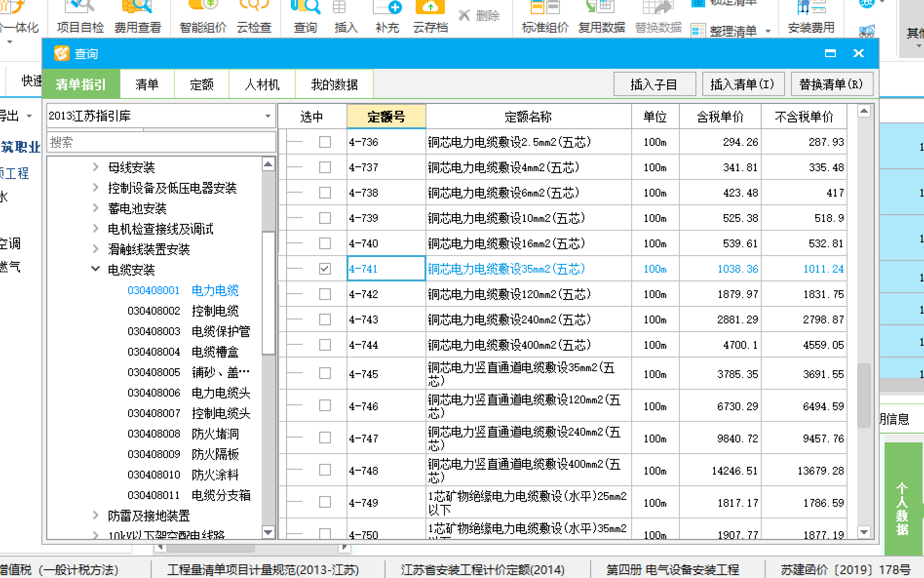
Task: Open the 复用数据 tool
Action: (601, 18)
